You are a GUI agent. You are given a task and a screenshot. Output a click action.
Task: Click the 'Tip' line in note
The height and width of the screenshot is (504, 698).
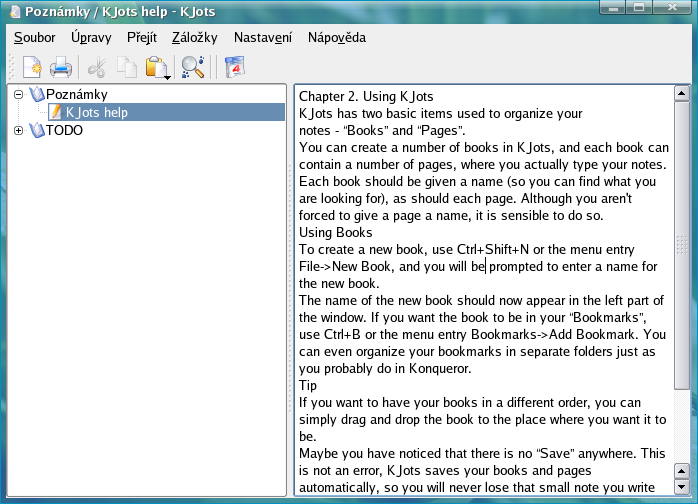(x=308, y=386)
